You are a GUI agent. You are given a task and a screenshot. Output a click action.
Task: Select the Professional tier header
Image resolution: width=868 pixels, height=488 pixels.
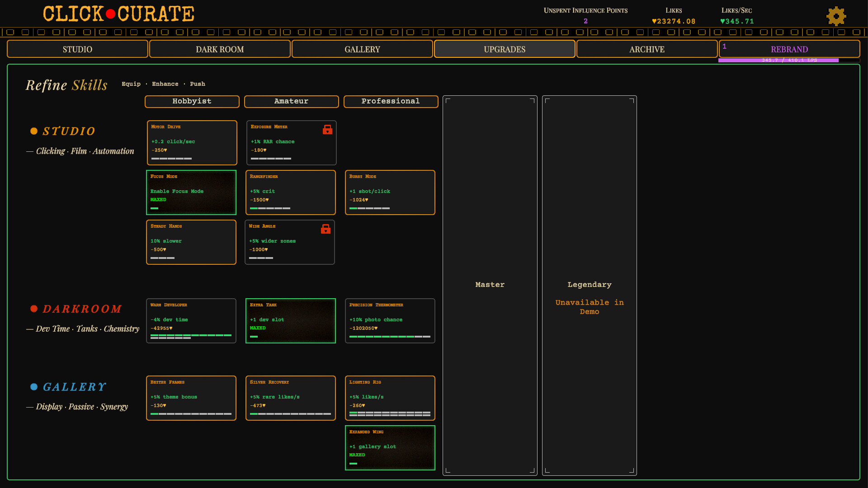pyautogui.click(x=391, y=101)
